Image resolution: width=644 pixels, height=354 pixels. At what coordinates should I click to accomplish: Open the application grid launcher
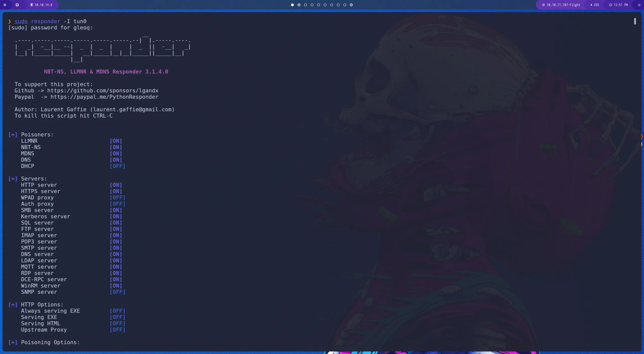click(5, 5)
